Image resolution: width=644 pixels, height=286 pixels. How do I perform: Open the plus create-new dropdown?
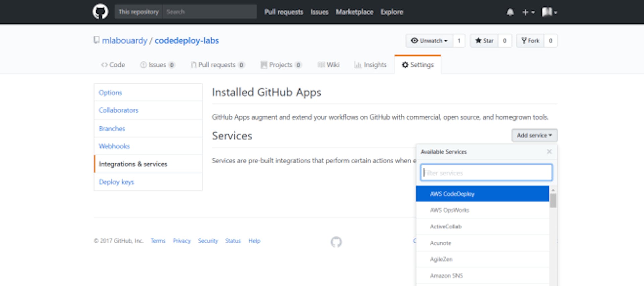click(x=528, y=12)
